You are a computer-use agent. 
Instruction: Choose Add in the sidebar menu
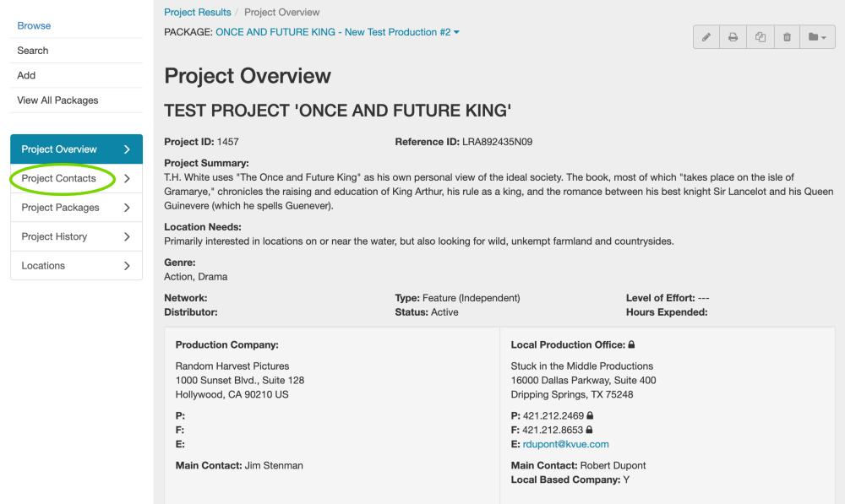[26, 75]
